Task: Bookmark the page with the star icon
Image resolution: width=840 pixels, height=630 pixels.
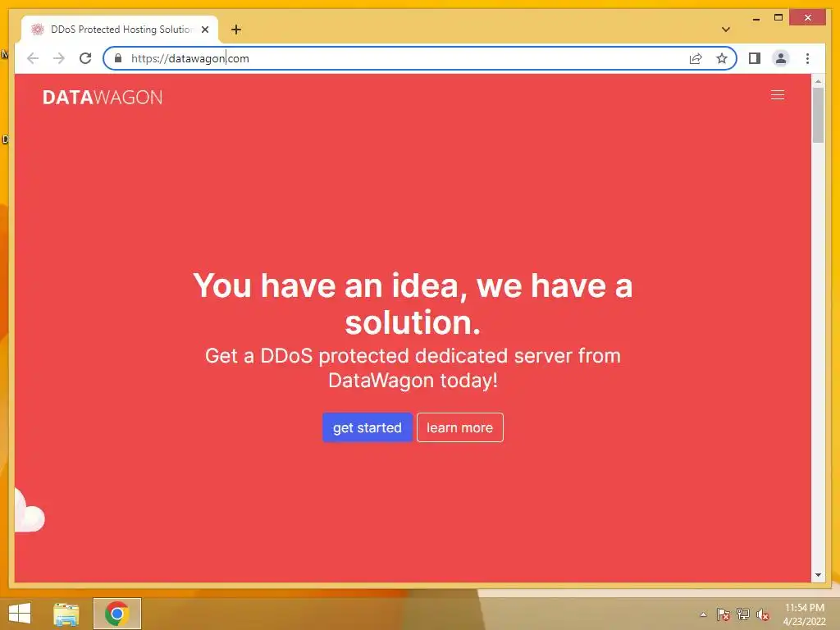Action: (x=722, y=58)
